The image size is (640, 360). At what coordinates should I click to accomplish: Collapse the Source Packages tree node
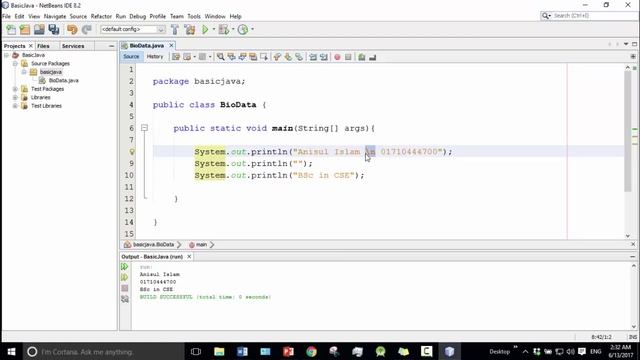click(x=15, y=64)
